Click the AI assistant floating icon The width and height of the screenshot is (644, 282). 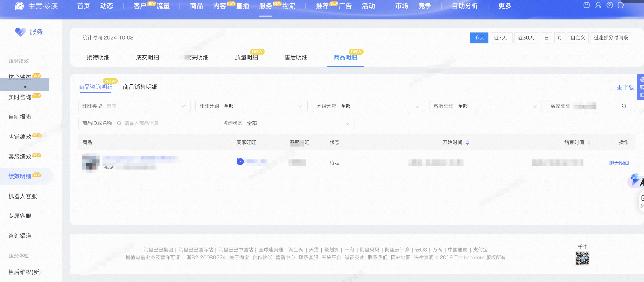click(635, 180)
